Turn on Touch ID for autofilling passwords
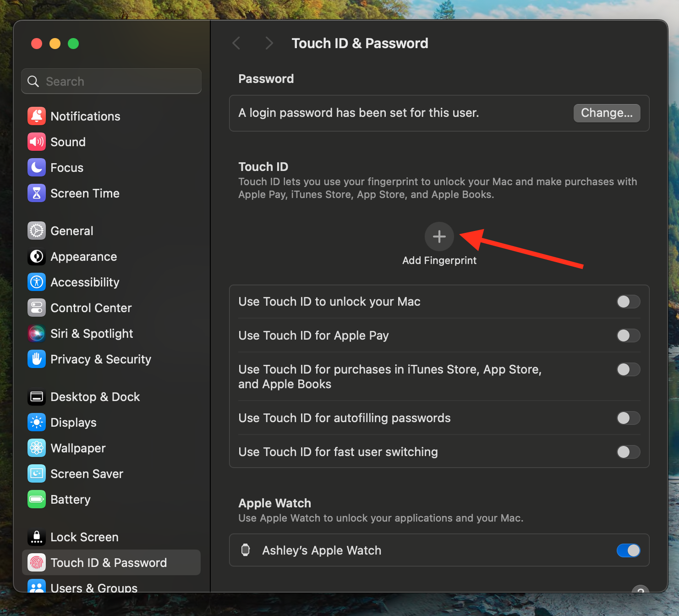679x616 pixels. pyautogui.click(x=628, y=418)
